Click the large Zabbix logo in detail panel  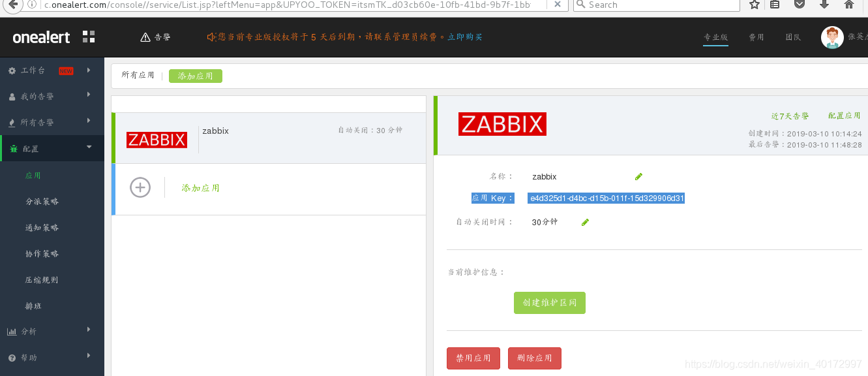502,123
